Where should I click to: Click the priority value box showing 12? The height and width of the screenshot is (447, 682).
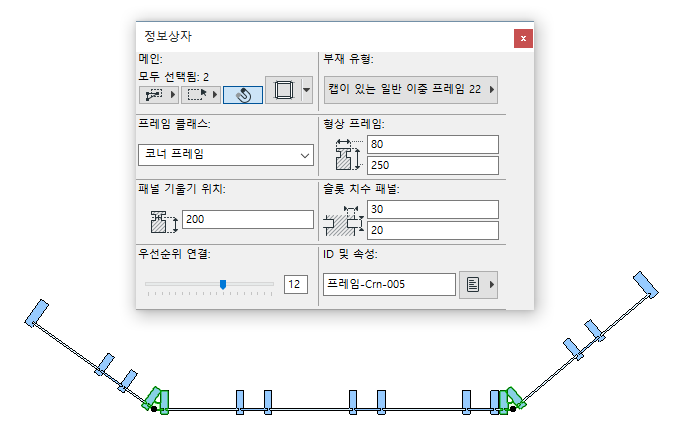coord(295,285)
